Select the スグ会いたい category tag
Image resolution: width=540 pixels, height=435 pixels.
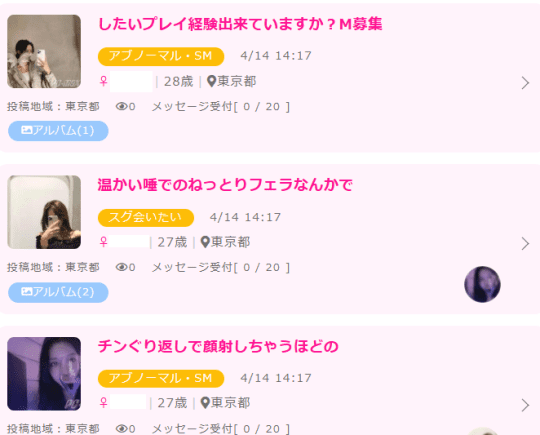pyautogui.click(x=146, y=218)
